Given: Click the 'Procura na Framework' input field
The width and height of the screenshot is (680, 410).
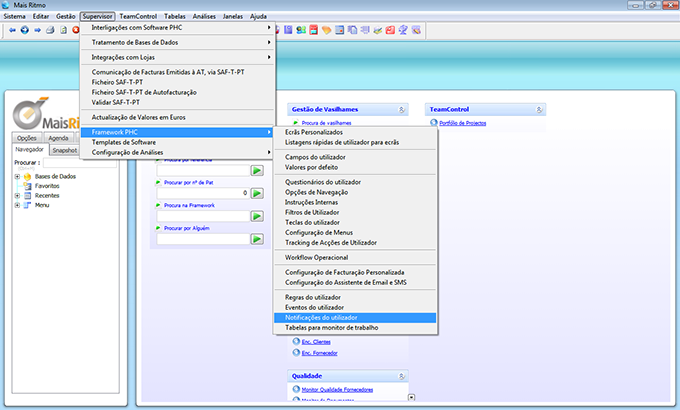Looking at the screenshot, I should 203,216.
